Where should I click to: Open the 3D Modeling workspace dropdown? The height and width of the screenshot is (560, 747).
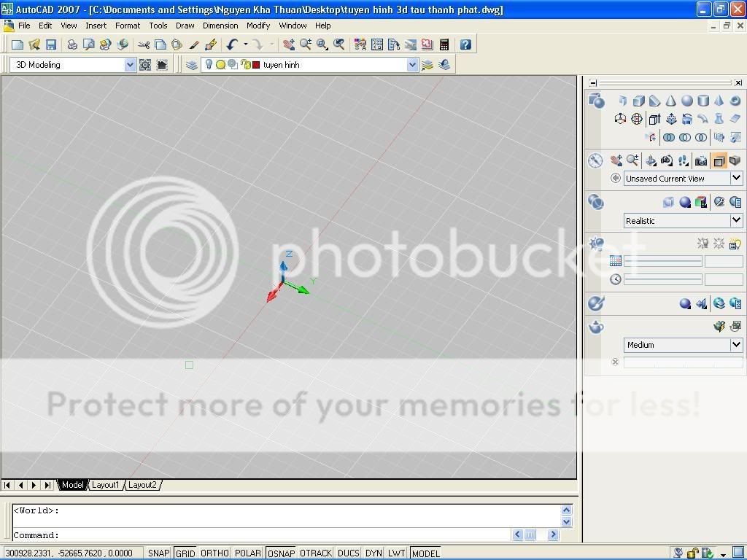point(130,65)
